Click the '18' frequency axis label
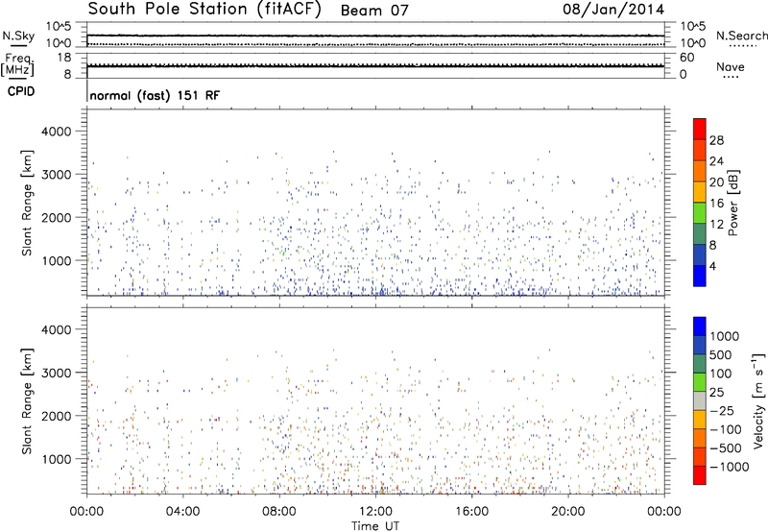Image resolution: width=768 pixels, height=532 pixels. (64, 58)
